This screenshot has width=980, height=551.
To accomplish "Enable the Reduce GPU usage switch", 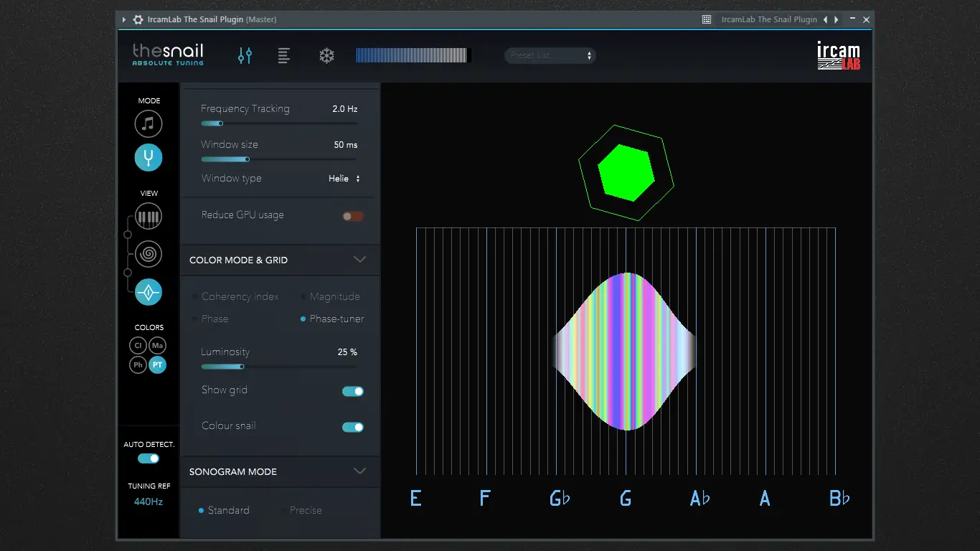I will coord(353,216).
